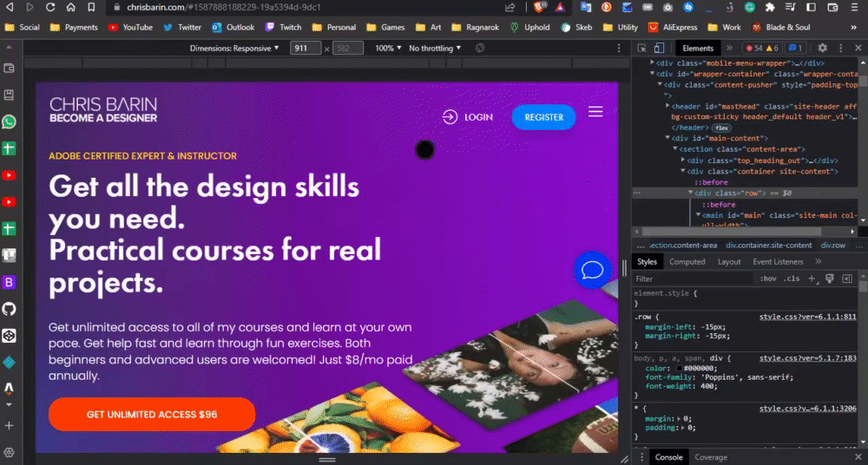Expand the header masthead node
The height and width of the screenshot is (465, 868).
pyautogui.click(x=667, y=106)
